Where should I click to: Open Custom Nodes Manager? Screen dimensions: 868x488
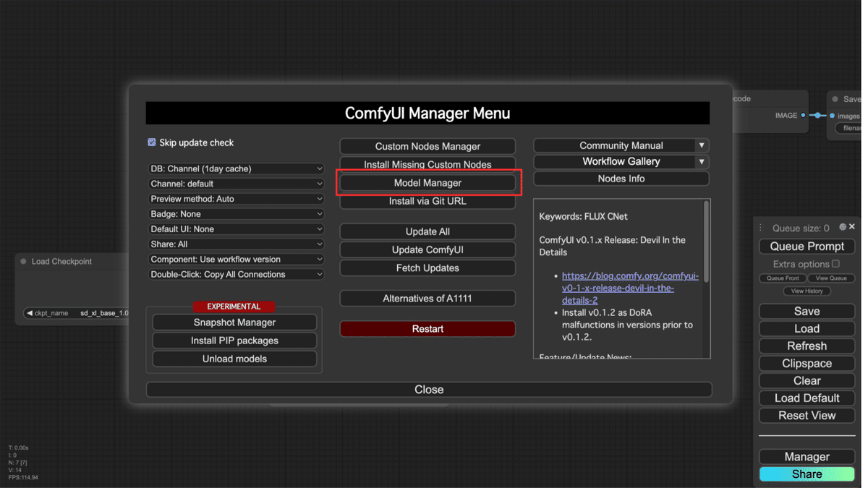427,146
